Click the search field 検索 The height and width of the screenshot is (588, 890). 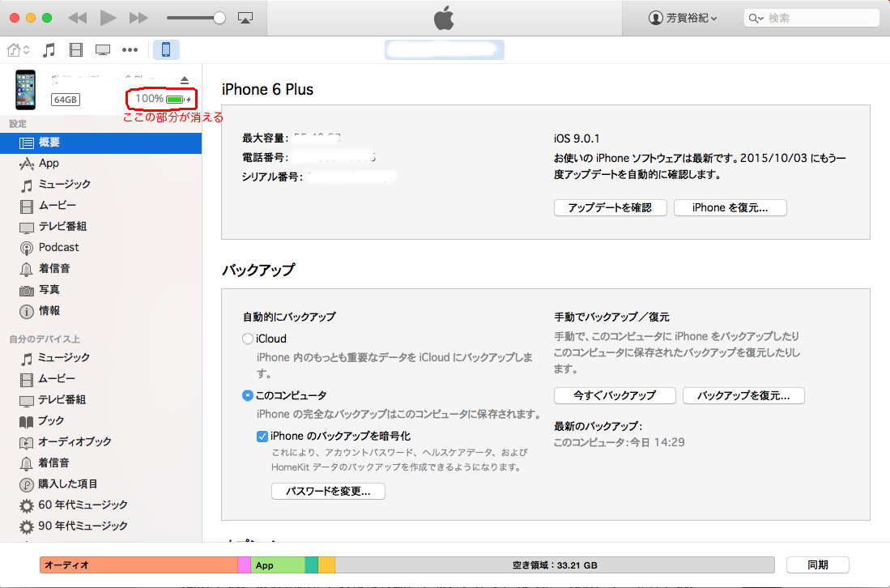click(811, 18)
